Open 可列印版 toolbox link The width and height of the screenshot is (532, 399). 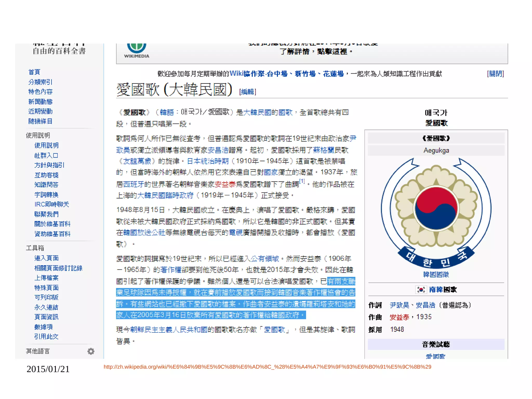click(x=46, y=297)
